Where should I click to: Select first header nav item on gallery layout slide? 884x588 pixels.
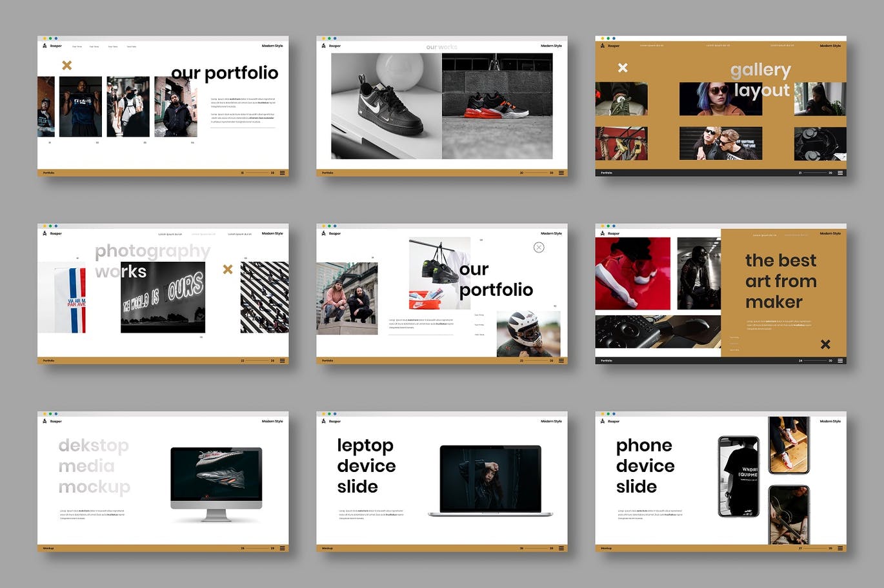651,46
